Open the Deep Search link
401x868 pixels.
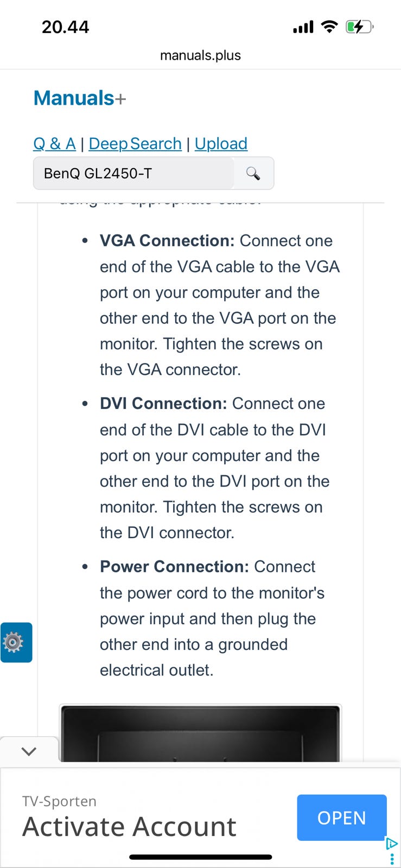click(135, 144)
